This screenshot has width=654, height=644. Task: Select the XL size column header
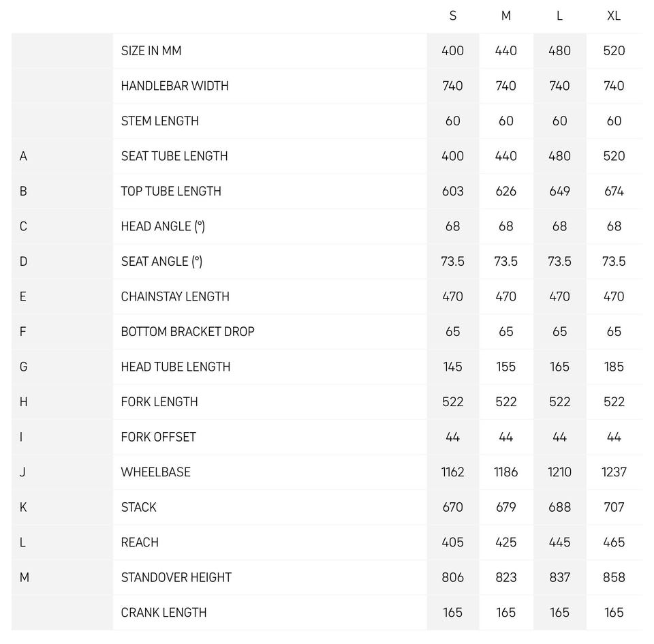pos(614,16)
